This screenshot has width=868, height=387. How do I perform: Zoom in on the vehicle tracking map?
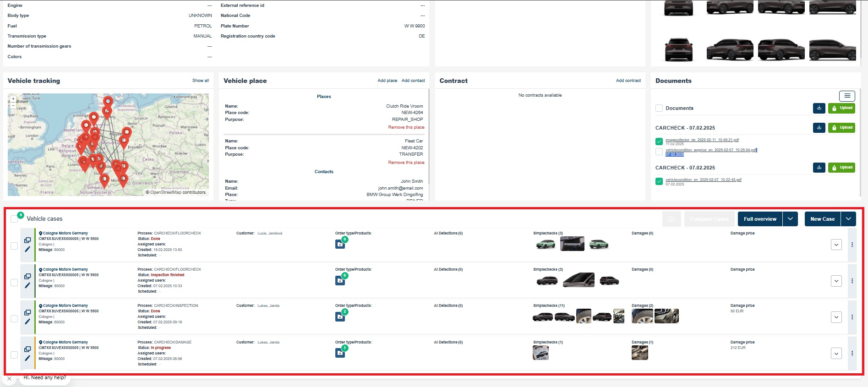[x=13, y=98]
